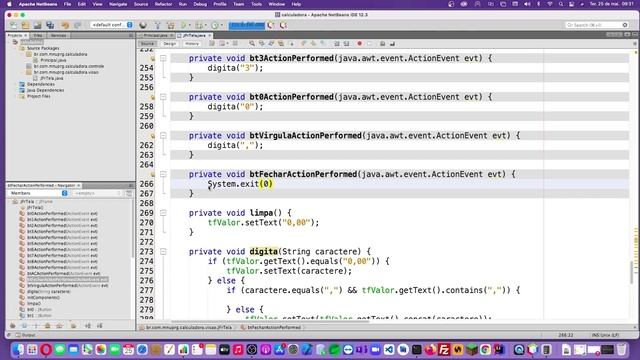This screenshot has height=360, width=640.
Task: Click the find selection magnifier icon in editor toolbar
Action: pyautogui.click(x=252, y=44)
